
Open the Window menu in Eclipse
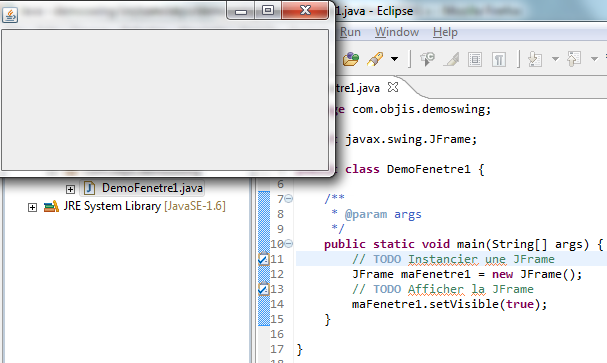[397, 32]
